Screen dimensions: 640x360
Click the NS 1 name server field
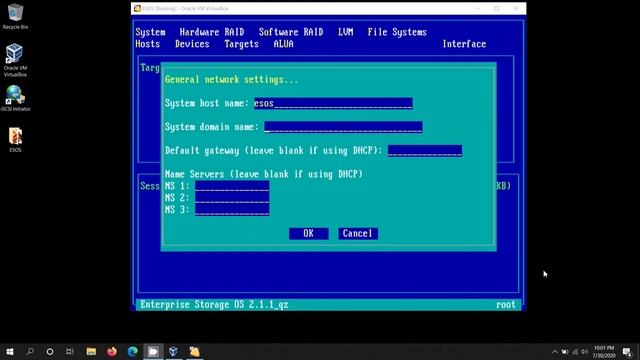(232, 186)
